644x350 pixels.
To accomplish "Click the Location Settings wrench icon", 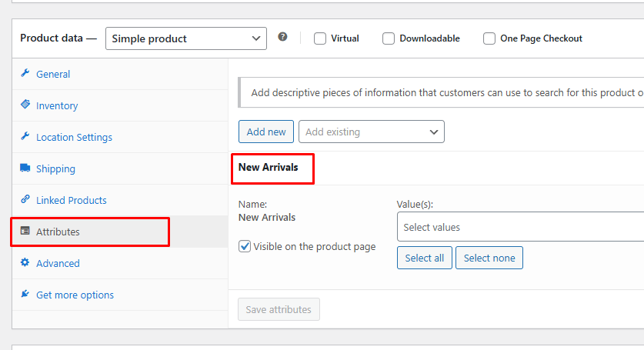I will point(25,136).
